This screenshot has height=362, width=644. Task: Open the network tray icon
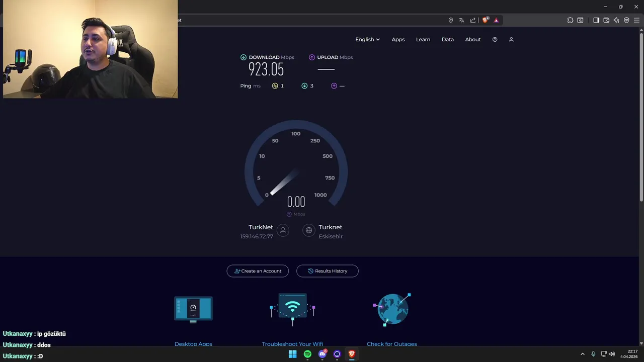click(604, 354)
